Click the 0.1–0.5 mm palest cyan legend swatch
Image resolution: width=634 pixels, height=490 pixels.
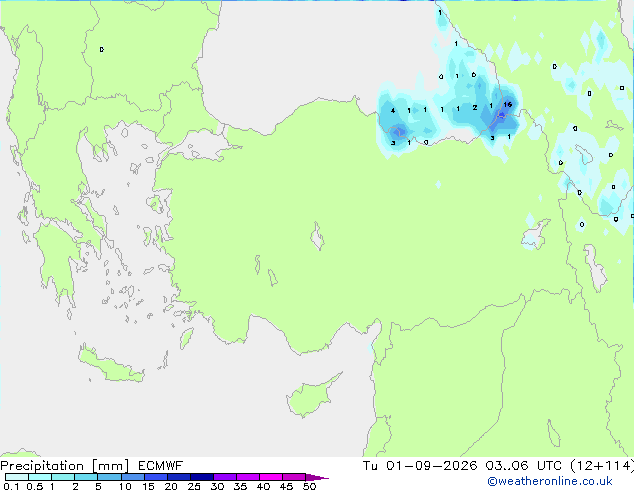[x=17, y=477]
